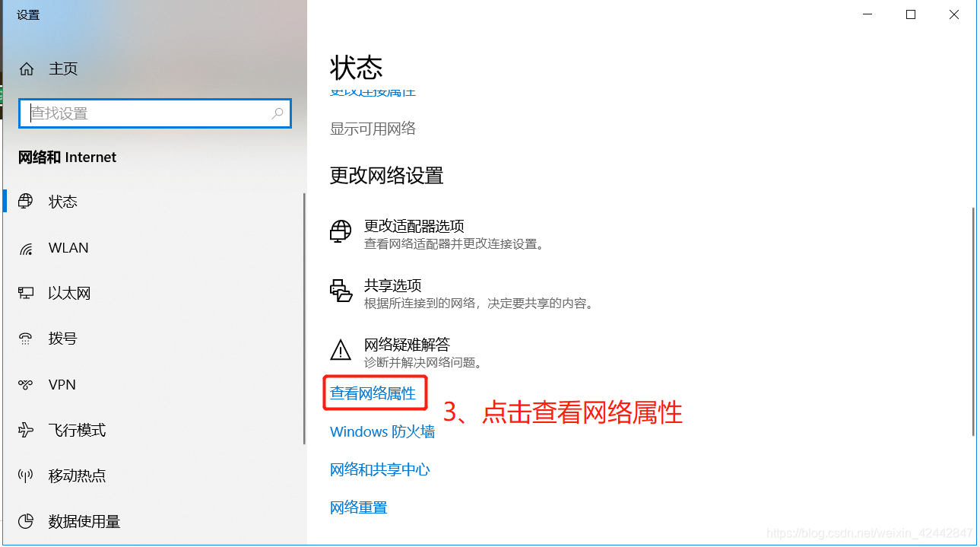Select the WLAN Wi-Fi icon
This screenshot has height=547, width=980.
pos(26,248)
